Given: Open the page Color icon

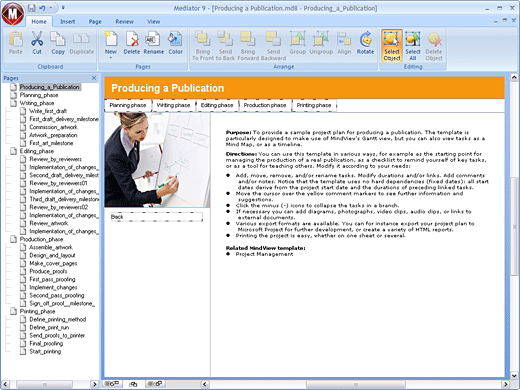Looking at the screenshot, I should (x=175, y=39).
